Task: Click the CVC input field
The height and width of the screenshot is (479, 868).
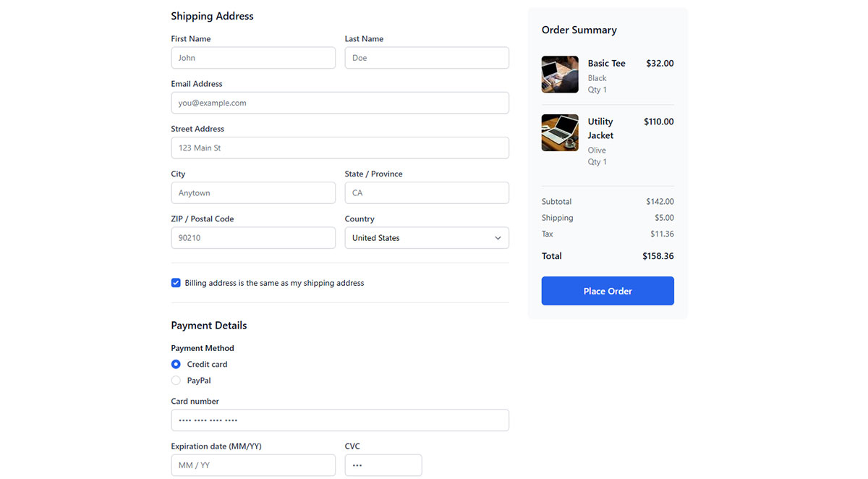Action: pyautogui.click(x=383, y=465)
